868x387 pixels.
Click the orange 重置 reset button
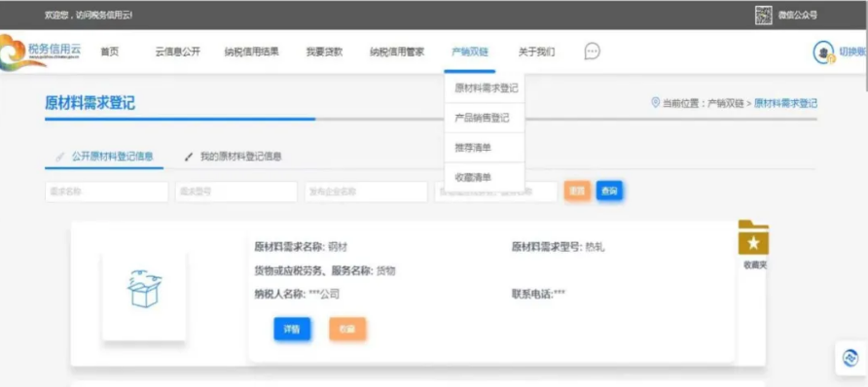[x=577, y=191]
